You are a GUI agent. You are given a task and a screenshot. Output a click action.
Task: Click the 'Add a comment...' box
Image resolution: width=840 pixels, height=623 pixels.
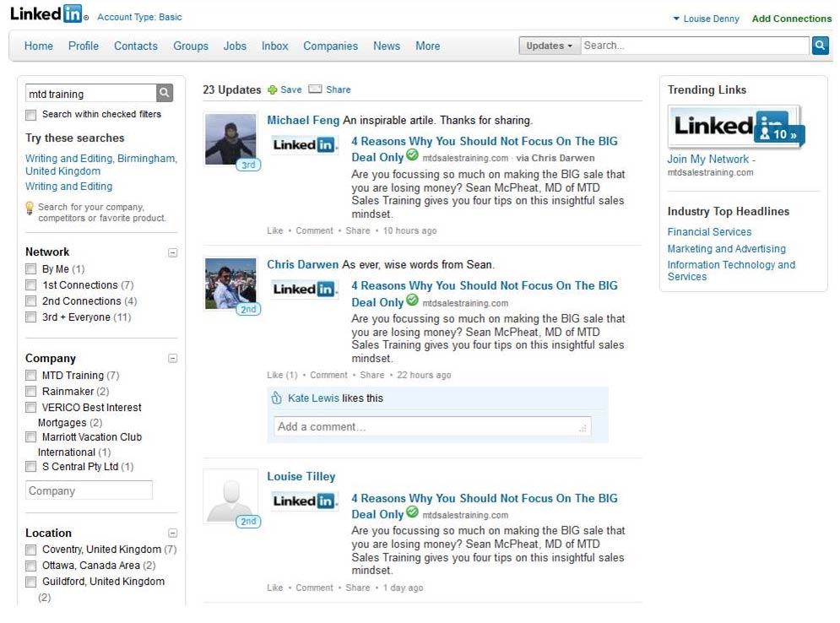[432, 427]
